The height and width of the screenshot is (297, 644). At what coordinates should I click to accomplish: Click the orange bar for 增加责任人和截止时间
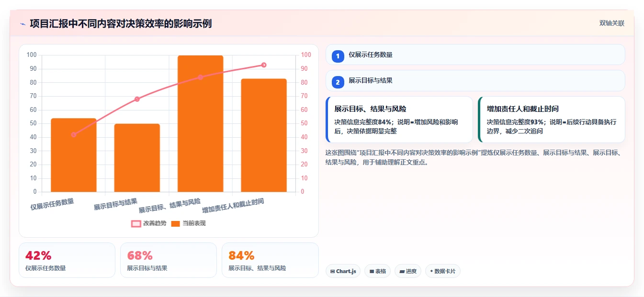point(264,135)
